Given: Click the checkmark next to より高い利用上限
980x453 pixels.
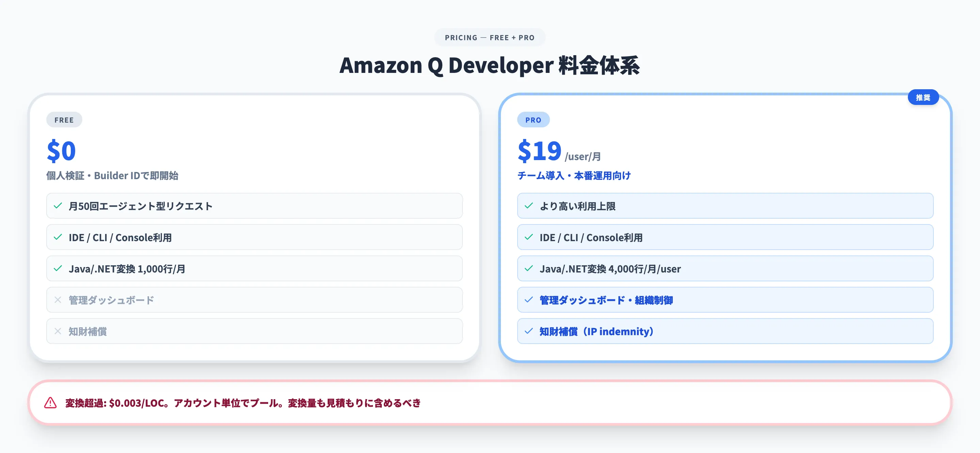Looking at the screenshot, I should click(x=528, y=206).
